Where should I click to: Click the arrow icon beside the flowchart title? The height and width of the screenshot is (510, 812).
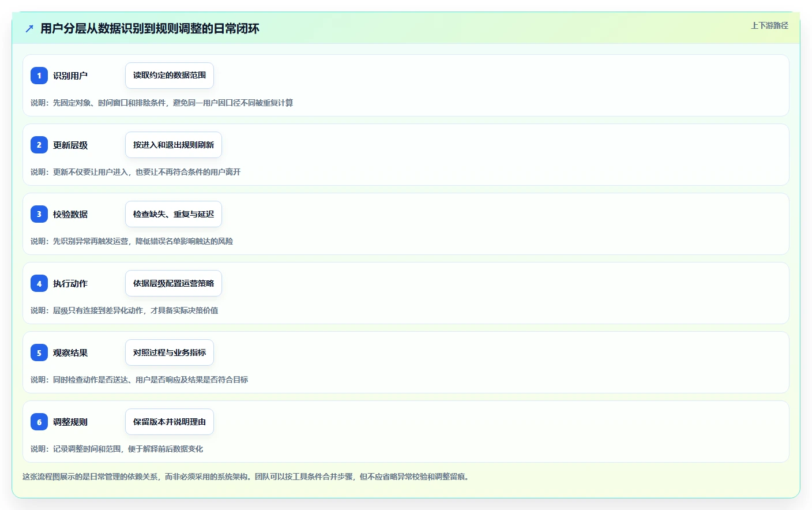coord(29,28)
